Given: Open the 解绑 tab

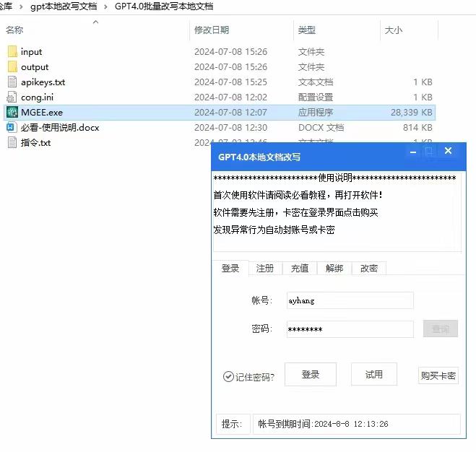Looking at the screenshot, I should (x=334, y=269).
